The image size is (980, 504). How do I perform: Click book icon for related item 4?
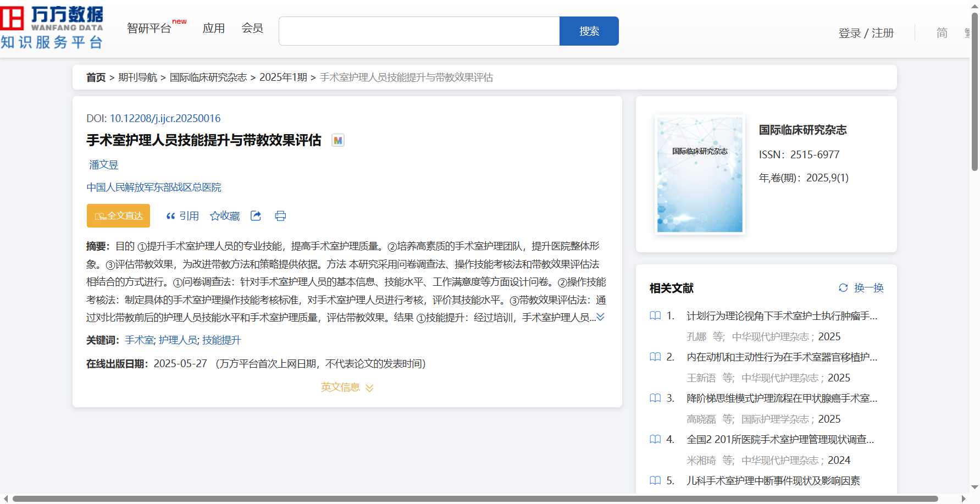655,440
